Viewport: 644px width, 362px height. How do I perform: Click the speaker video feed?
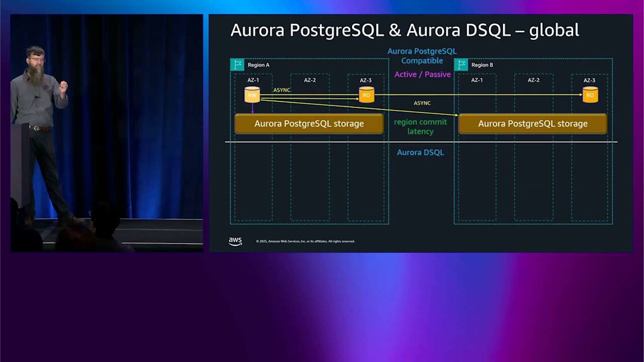(x=107, y=133)
